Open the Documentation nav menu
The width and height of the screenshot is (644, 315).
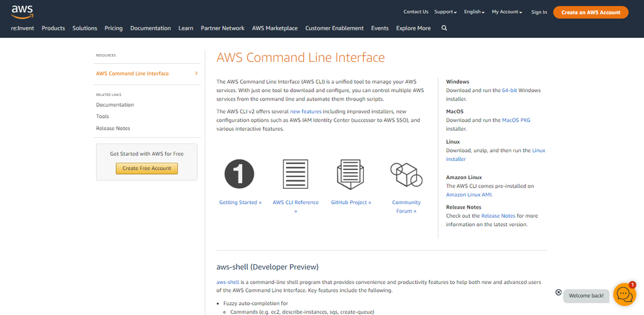150,28
